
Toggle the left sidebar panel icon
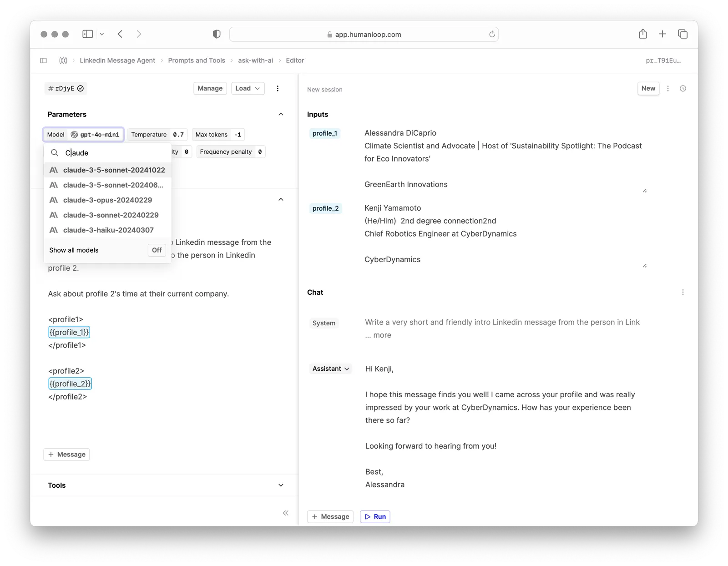pos(44,61)
